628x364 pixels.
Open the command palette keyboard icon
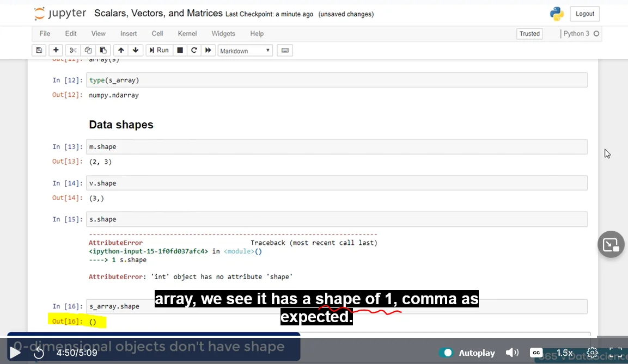(284, 51)
